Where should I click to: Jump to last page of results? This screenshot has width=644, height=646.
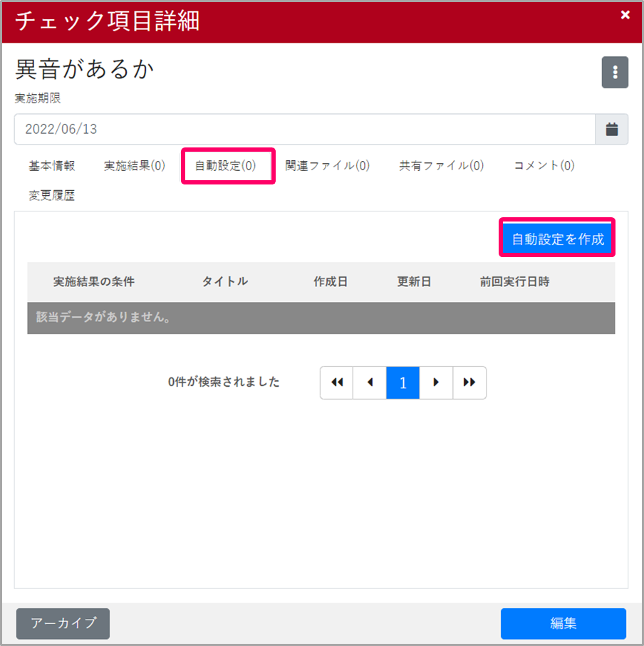coord(469,382)
